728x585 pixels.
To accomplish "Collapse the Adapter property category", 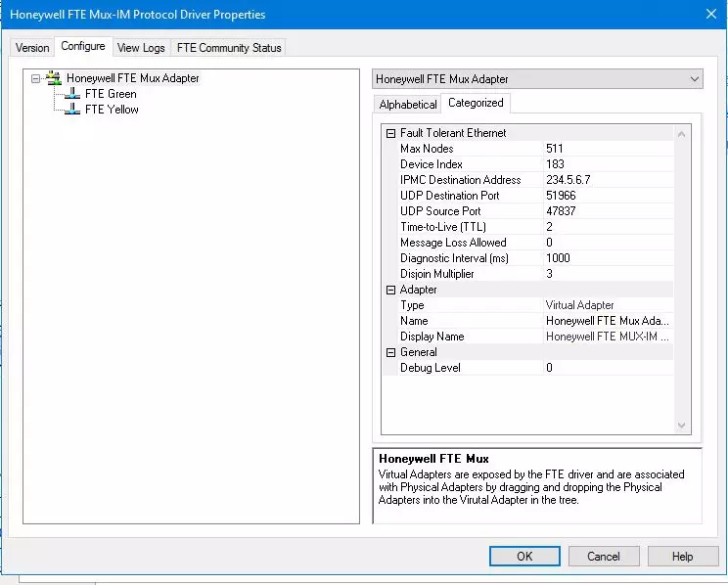I will 391,291.
